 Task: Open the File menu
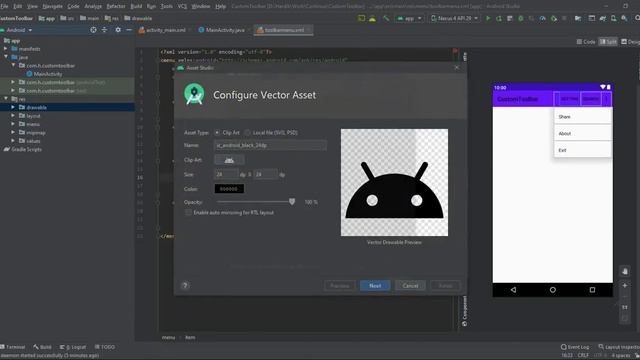pyautogui.click(x=4, y=6)
